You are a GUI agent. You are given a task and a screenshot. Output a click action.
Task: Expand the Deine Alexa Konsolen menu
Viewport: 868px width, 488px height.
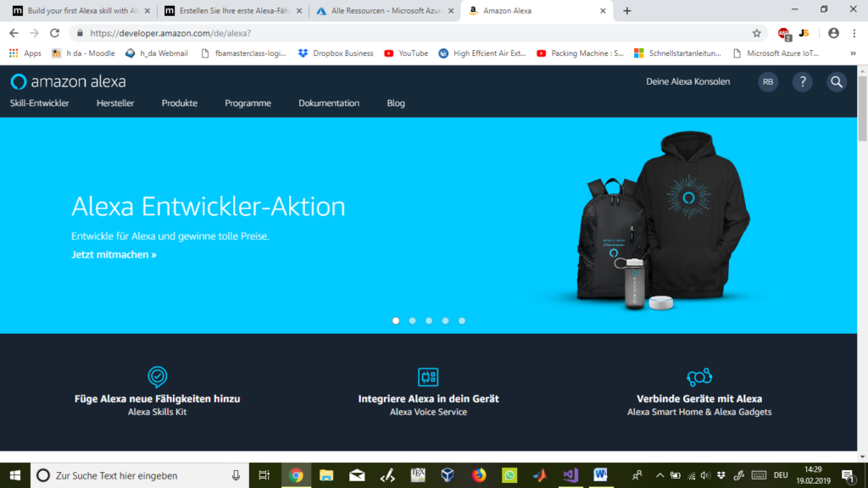click(688, 82)
